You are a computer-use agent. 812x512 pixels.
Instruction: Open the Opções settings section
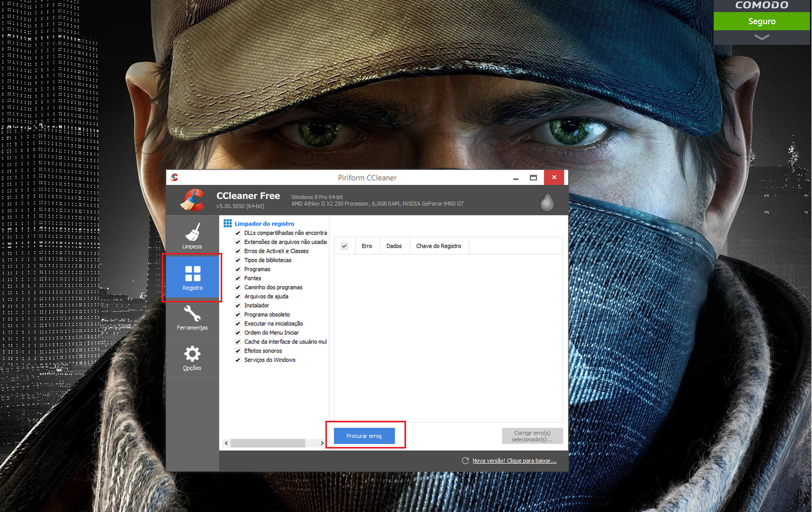[192, 358]
